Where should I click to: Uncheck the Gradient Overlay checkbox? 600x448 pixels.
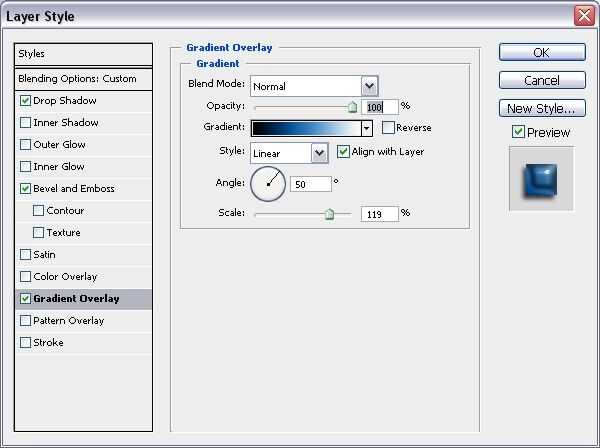tap(25, 299)
